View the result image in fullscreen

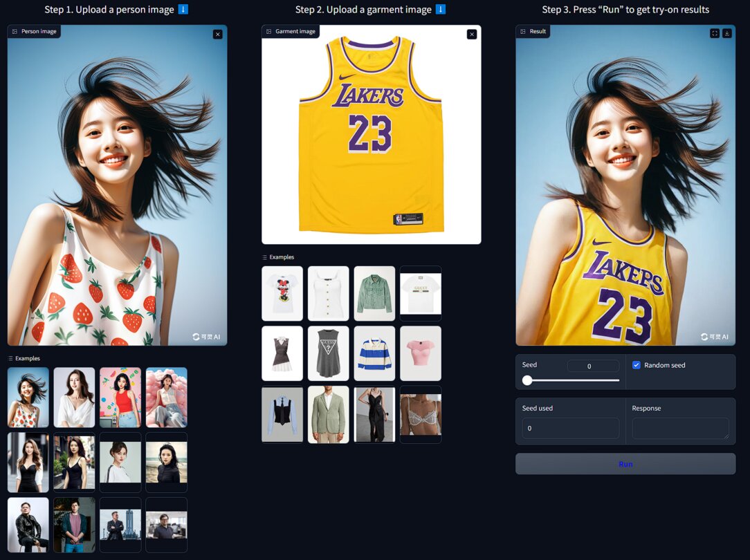(x=715, y=32)
